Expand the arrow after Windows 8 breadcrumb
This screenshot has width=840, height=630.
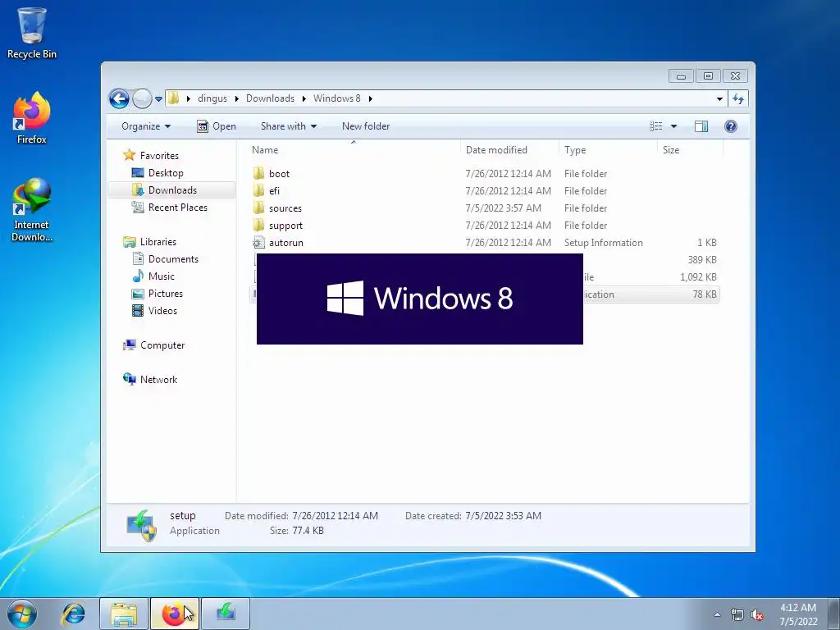pos(370,98)
